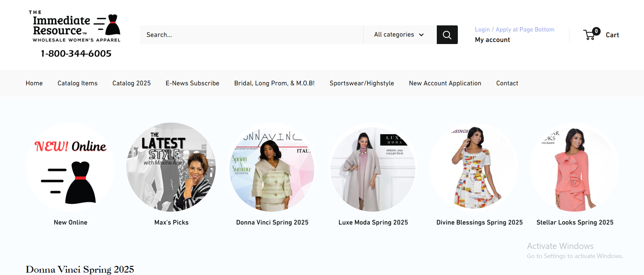Click into the Search field
This screenshot has width=644, height=275.
tap(252, 35)
